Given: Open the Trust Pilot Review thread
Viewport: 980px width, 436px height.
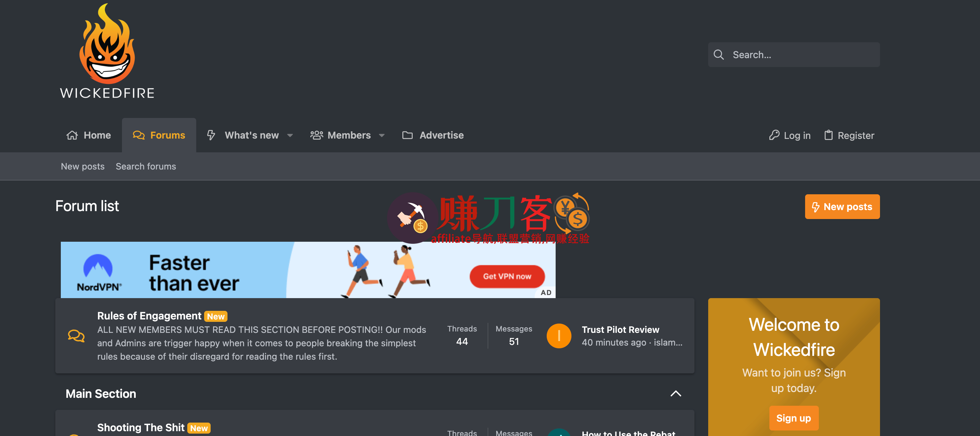Looking at the screenshot, I should click(620, 329).
